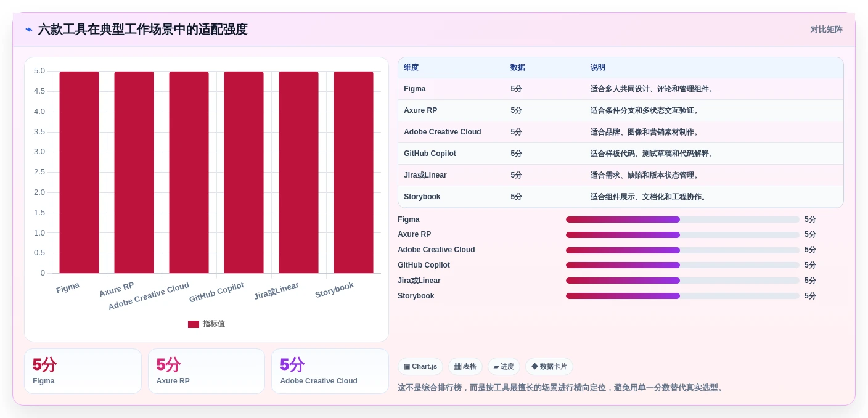868x418 pixels.
Task: Click the 5.0 y-axis tick label
Action: coord(39,71)
